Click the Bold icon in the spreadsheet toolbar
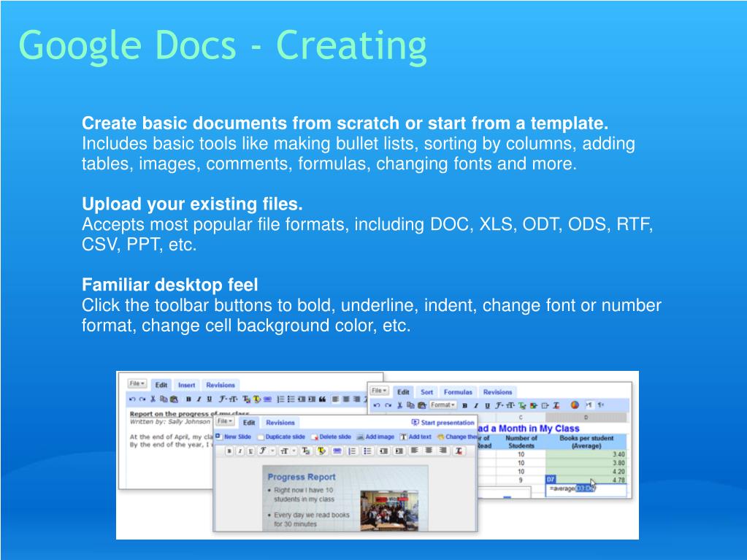This screenshot has width=747, height=560. 464,406
